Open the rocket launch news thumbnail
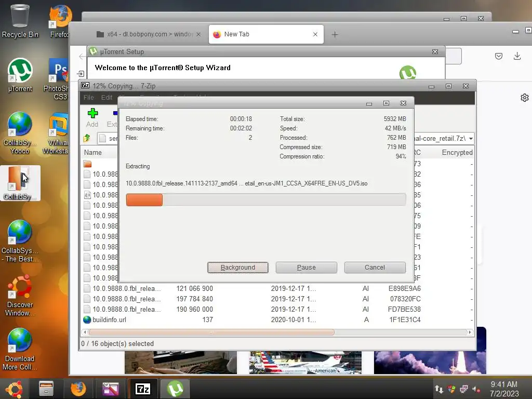The image size is (532, 399). (430, 362)
